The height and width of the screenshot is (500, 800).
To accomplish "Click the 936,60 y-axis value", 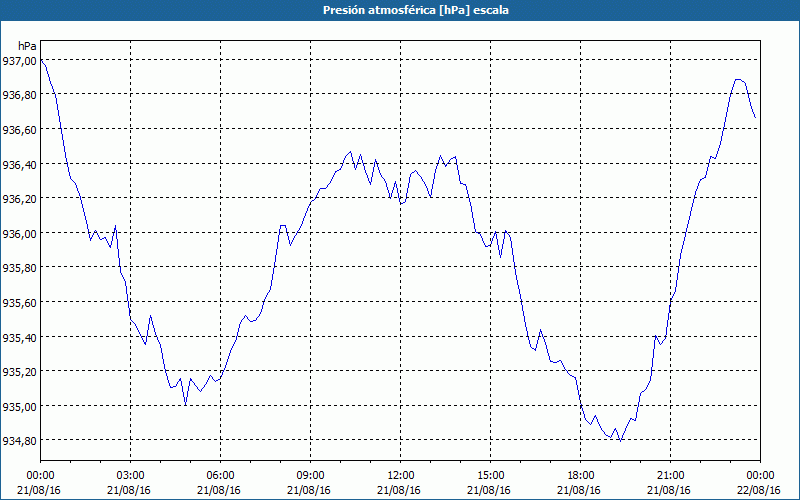I will (19, 130).
